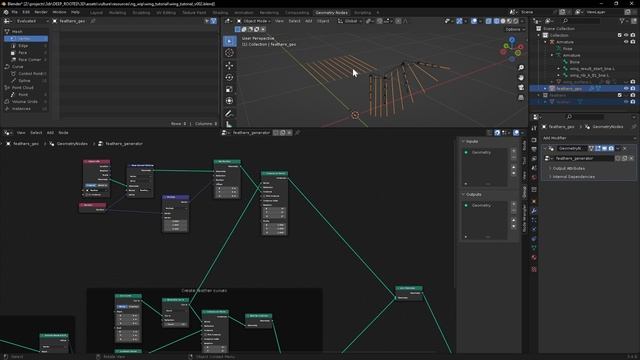The image size is (640, 360).
Task: Toggle perspective/orthographic grid icon in viewport
Action: pyautogui.click(x=521, y=98)
